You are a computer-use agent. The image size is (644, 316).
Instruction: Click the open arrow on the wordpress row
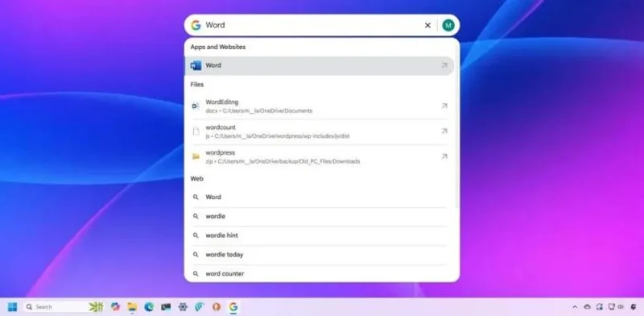coord(444,156)
